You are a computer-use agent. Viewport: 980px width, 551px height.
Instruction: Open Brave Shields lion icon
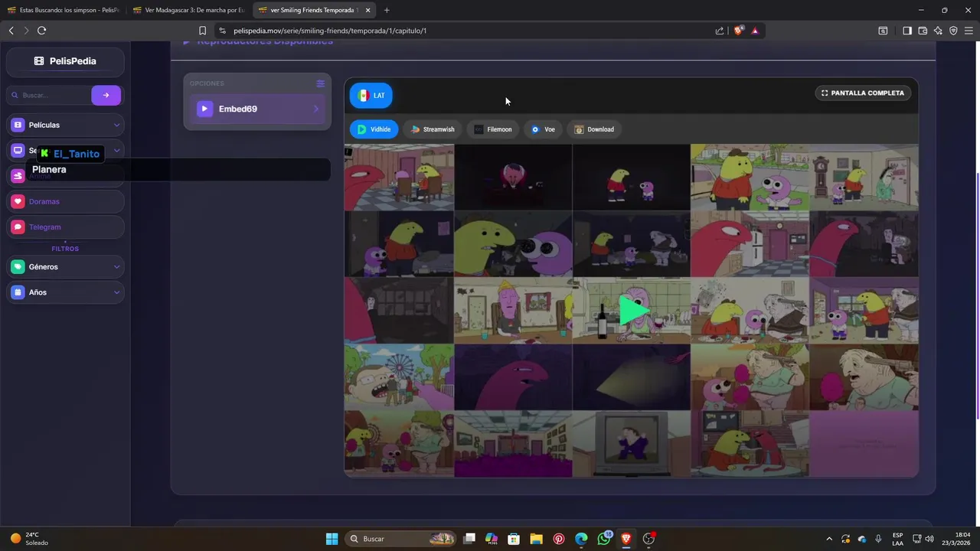point(738,31)
